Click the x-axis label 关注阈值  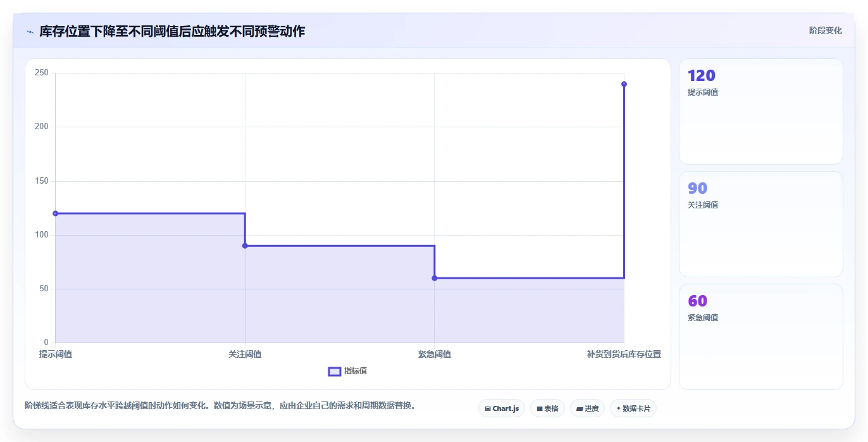pyautogui.click(x=245, y=355)
